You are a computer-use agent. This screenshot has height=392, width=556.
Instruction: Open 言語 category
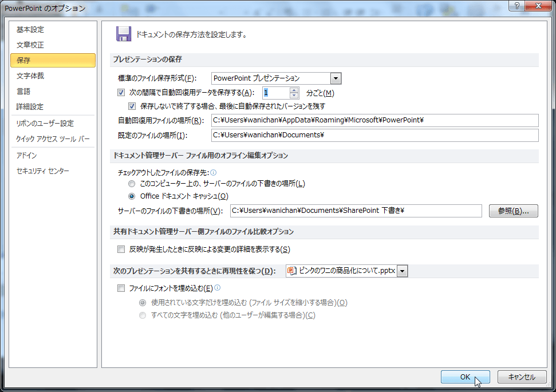53,91
